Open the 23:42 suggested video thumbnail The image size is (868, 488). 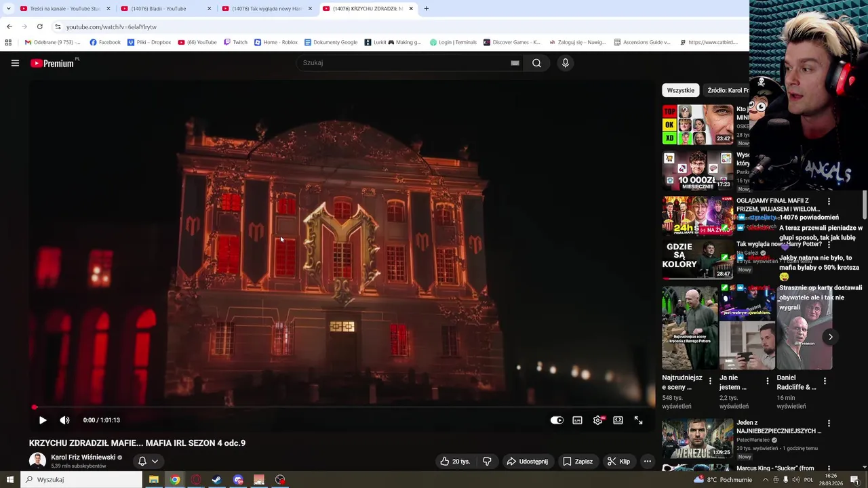(x=698, y=125)
